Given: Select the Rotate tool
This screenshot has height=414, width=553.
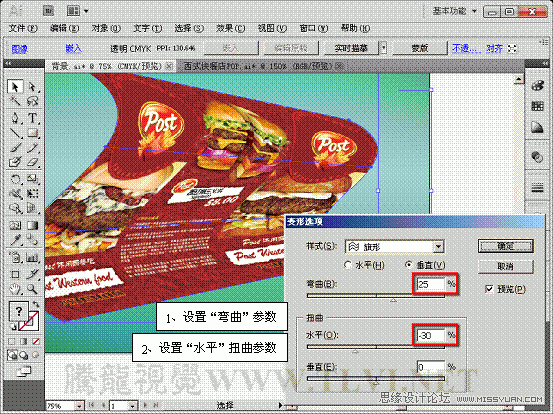Looking at the screenshot, I should [x=15, y=179].
